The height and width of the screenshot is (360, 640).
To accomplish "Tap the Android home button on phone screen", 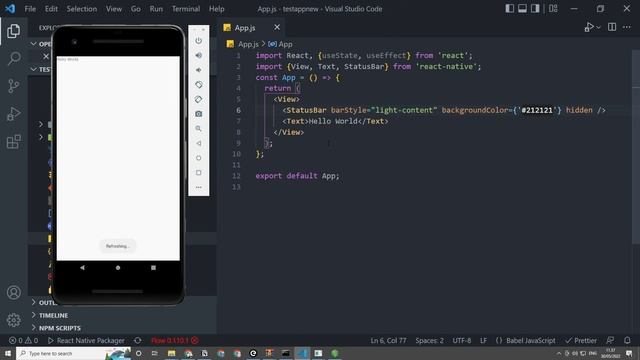I will click(118, 268).
